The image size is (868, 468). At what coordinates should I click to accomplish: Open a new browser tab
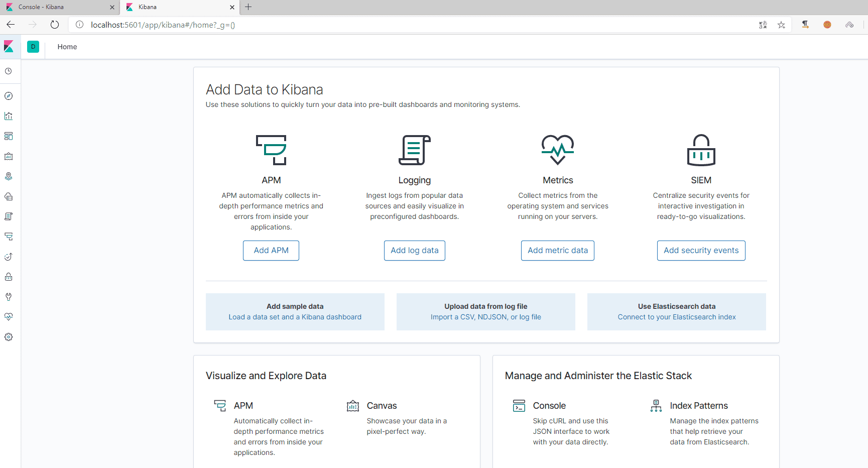coord(248,7)
